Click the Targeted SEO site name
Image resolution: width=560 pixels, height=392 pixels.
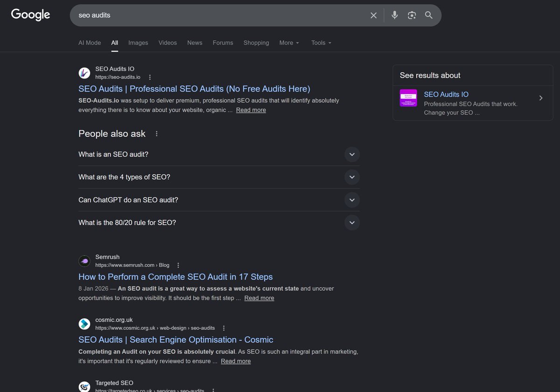click(114, 383)
